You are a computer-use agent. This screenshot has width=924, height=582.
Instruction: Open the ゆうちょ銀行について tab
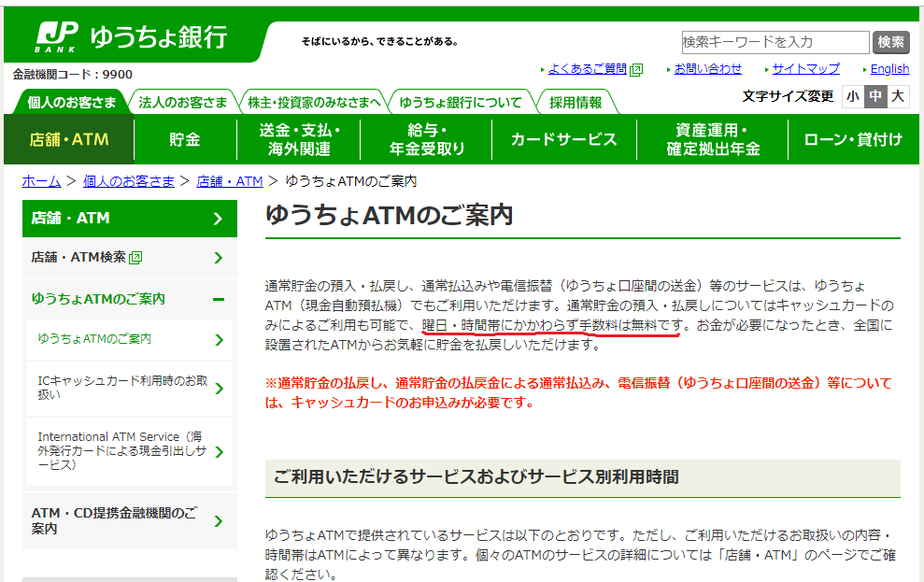click(461, 102)
